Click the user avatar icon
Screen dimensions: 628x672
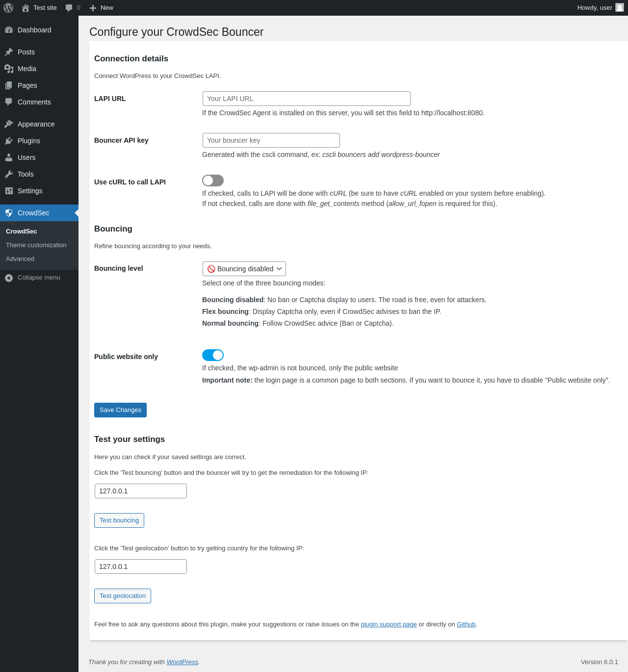[x=620, y=7]
